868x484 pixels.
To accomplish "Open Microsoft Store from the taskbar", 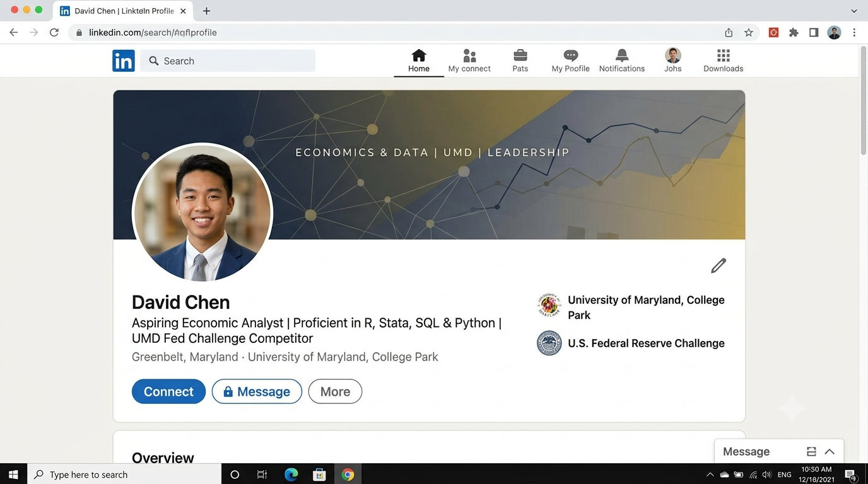I will point(319,475).
